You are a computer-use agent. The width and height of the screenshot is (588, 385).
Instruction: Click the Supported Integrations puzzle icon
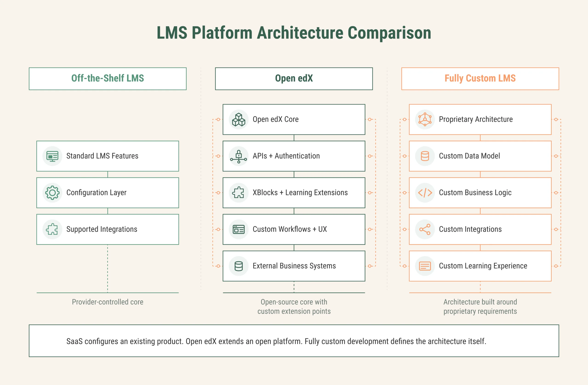[x=52, y=229]
